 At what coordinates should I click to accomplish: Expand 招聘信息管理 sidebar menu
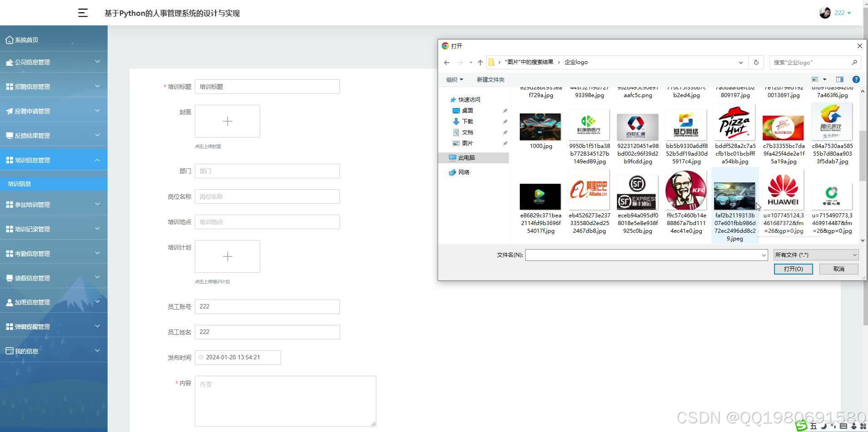54,87
